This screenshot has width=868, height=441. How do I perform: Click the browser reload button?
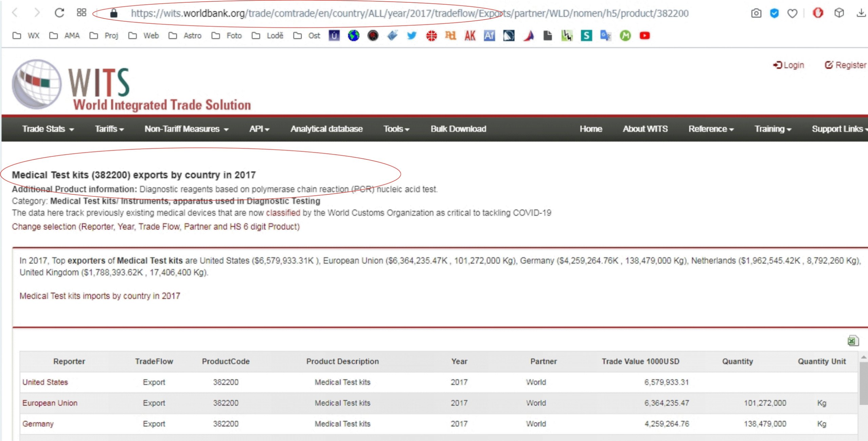[59, 13]
